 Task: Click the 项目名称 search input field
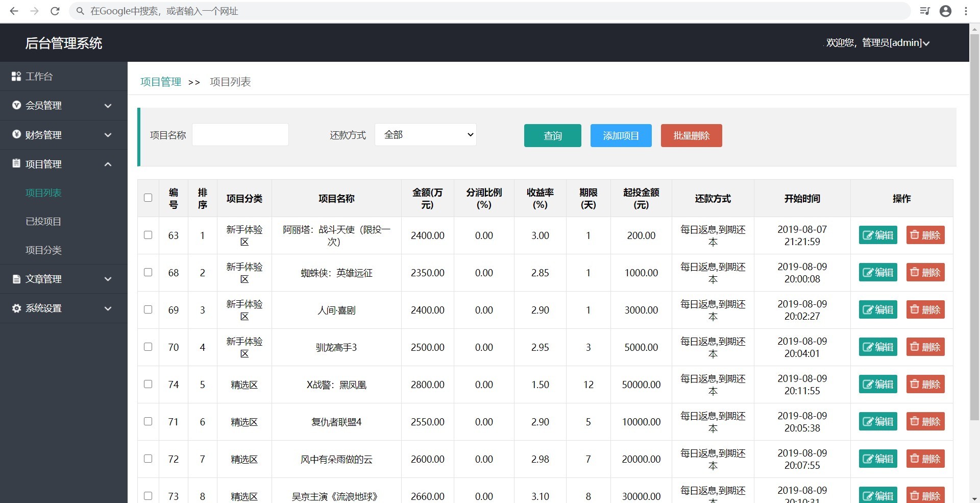240,135
